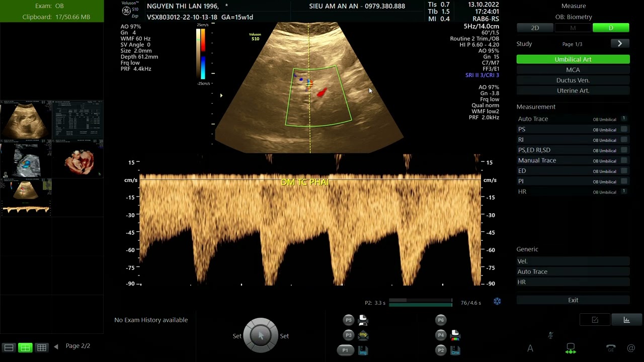Screen dimensions: 644x362
Task: Click the color printer icon beside P4
Action: (455, 335)
